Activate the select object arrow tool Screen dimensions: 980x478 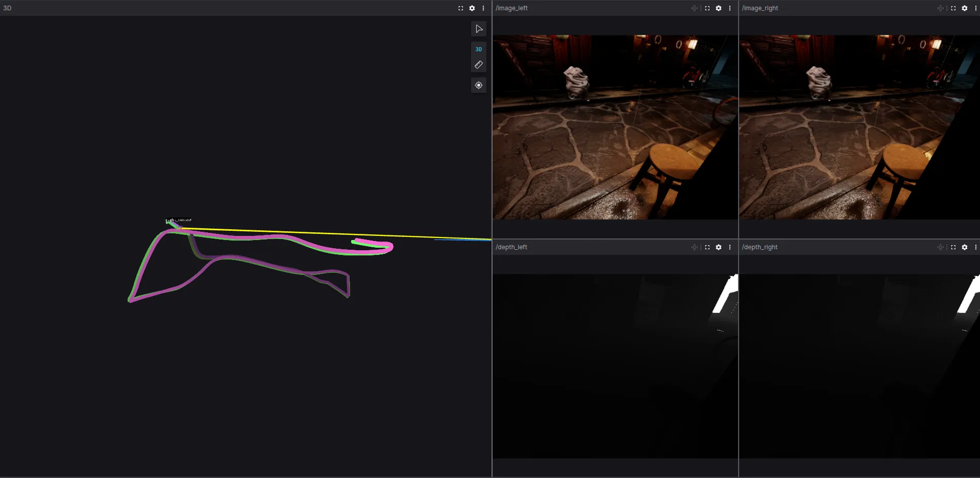point(479,29)
